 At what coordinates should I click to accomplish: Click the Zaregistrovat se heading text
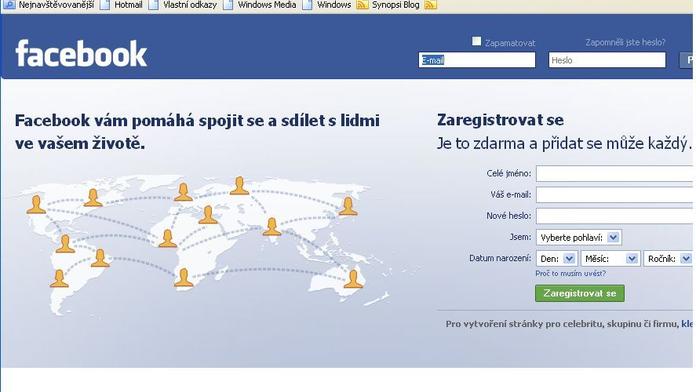tap(500, 120)
